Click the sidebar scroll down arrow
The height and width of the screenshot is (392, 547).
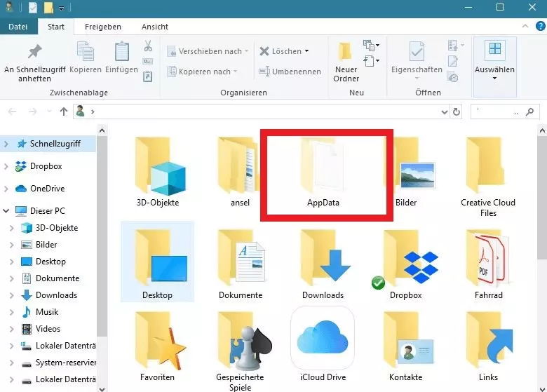tap(102, 388)
